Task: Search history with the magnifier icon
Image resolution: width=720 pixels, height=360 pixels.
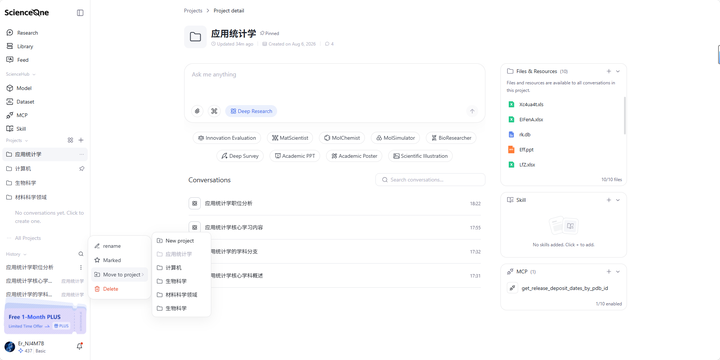Action: coord(81,254)
